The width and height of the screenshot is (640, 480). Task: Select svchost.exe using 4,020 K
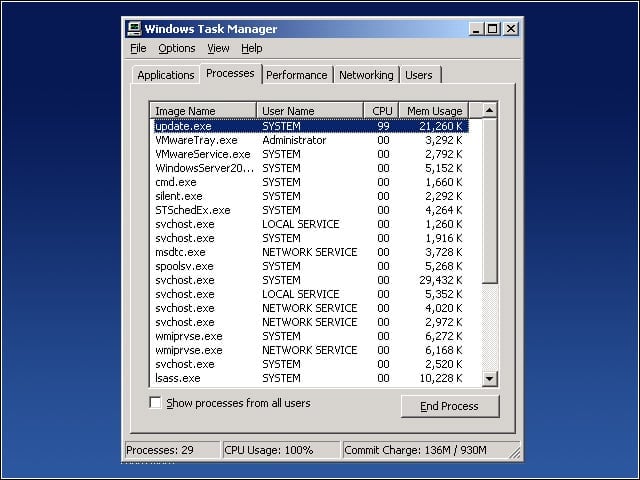coord(311,308)
